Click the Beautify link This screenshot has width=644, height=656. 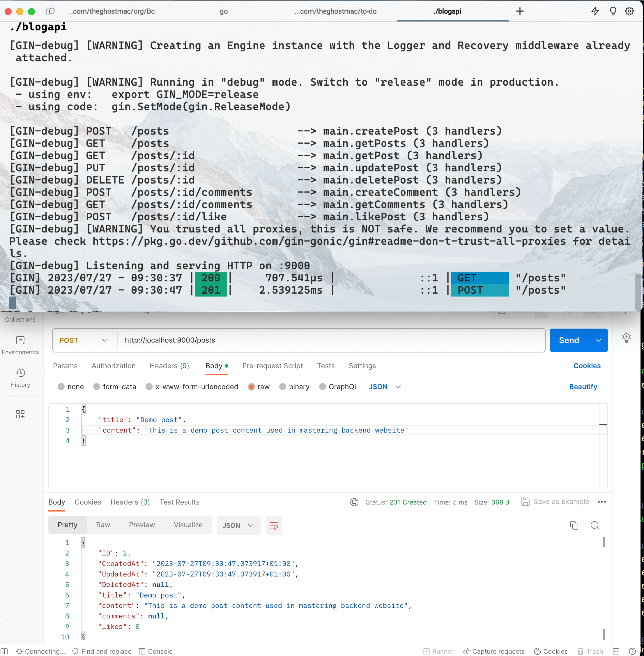tap(583, 387)
